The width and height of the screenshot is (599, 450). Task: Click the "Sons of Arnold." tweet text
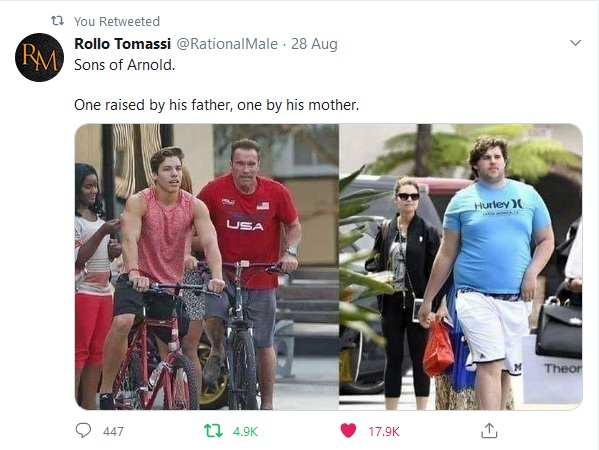click(x=125, y=65)
